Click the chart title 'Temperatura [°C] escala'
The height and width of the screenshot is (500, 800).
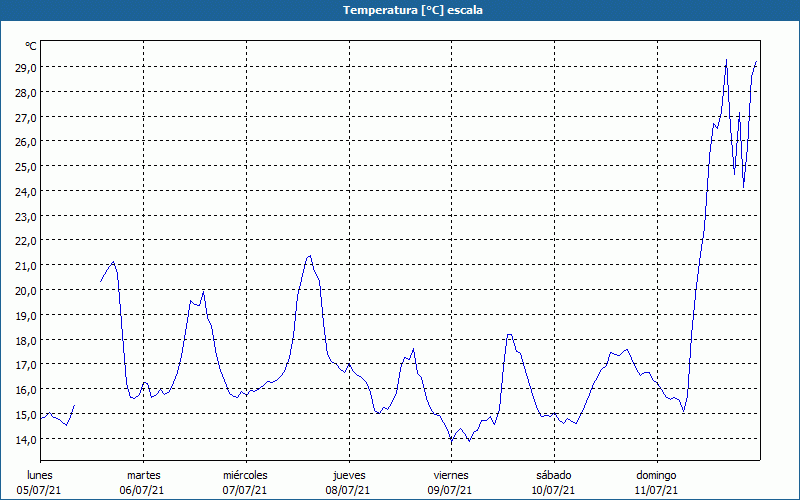coord(413,10)
